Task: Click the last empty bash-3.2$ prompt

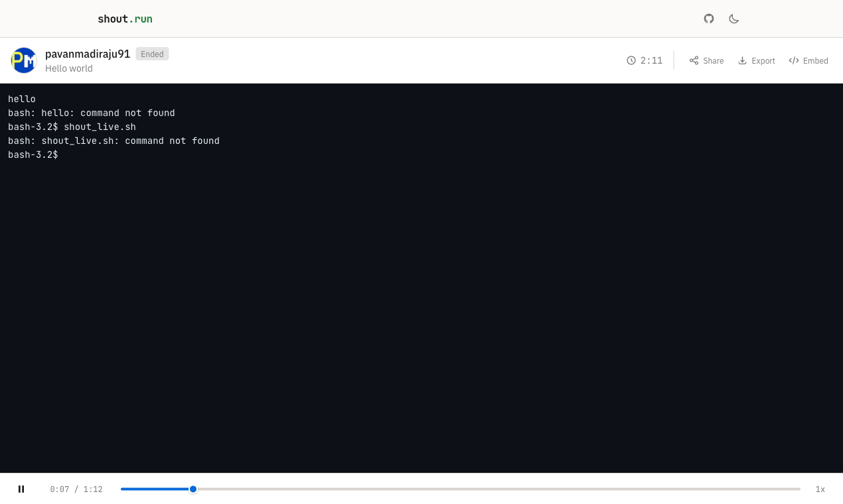Action: 33,155
